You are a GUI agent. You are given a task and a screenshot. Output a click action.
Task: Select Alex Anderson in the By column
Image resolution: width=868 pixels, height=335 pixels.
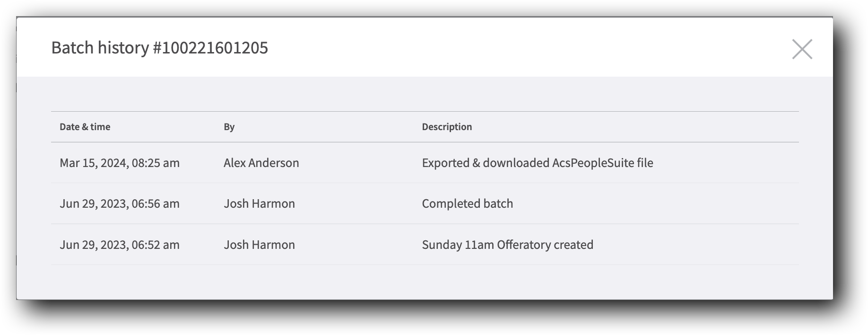pyautogui.click(x=261, y=163)
